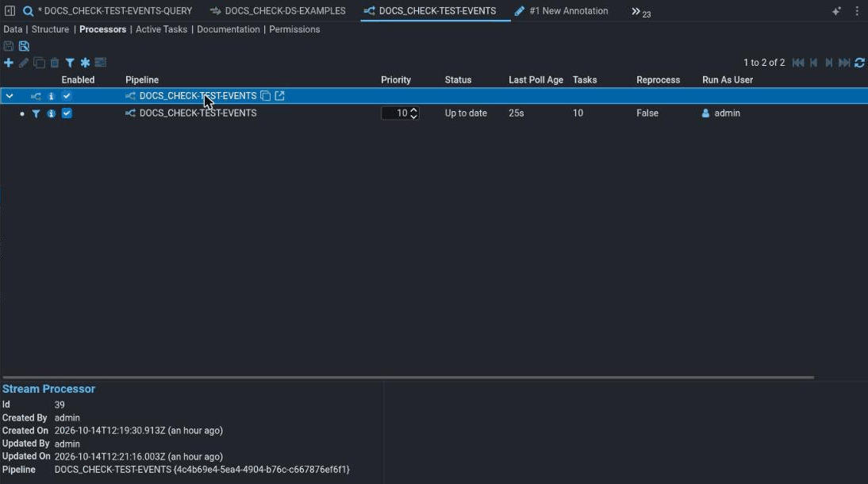Switch to the DOCS_CHECK-DS-EXAMPLES tab
The height and width of the screenshot is (484, 868).
pos(278,10)
